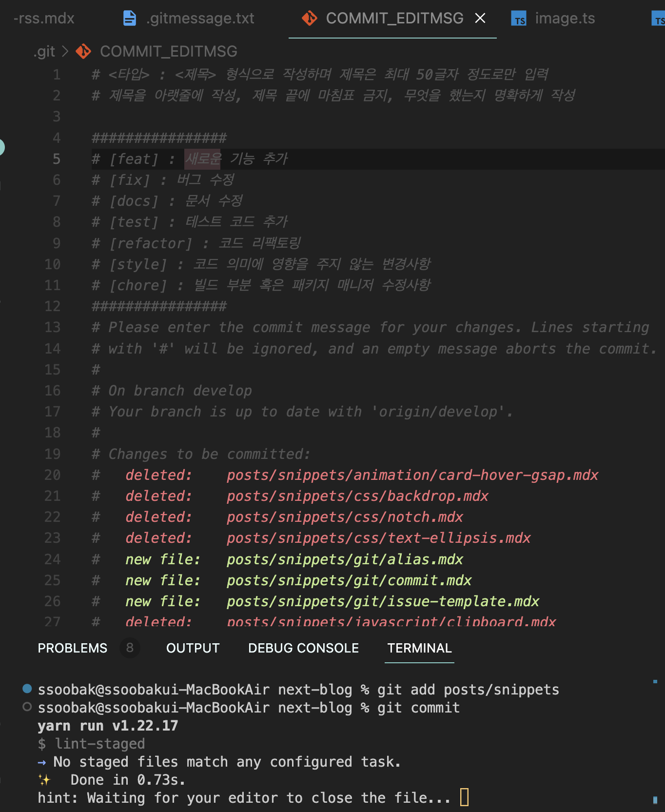Switch to the image.ts tab
665x812 pixels.
point(553,19)
